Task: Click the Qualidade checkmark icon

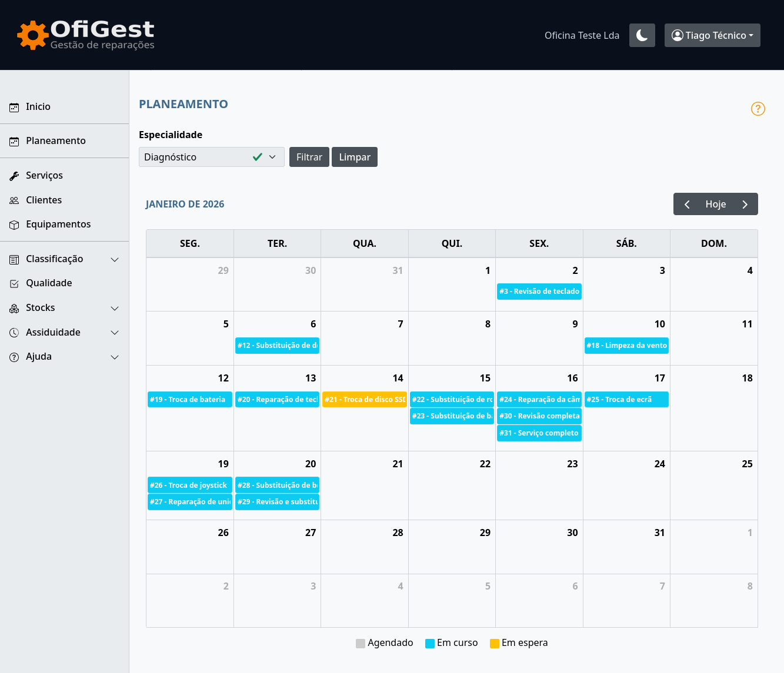Action: (x=14, y=283)
